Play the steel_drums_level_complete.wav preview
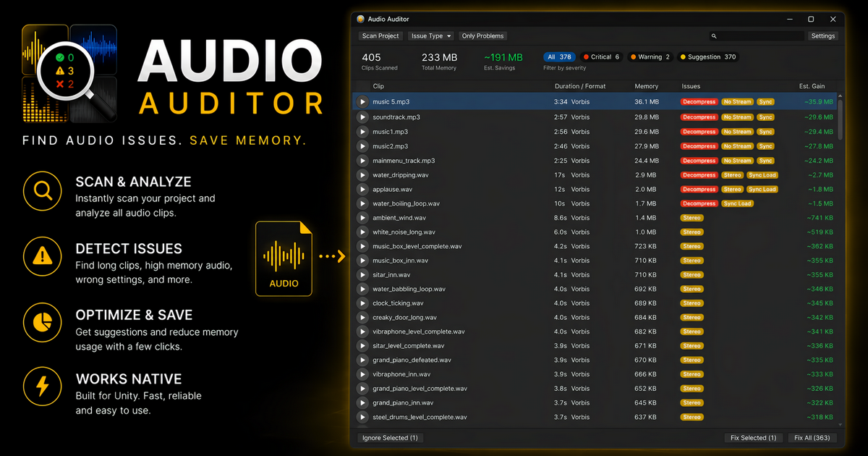 click(363, 418)
